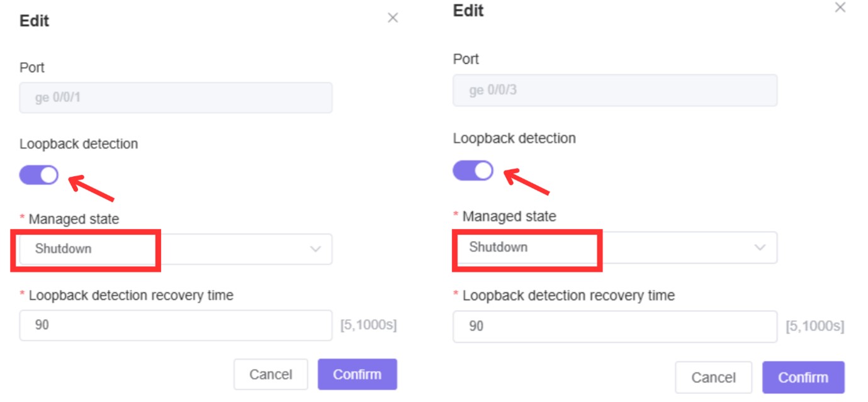The height and width of the screenshot is (402, 868).
Task: Open Managed state Shutdown dropdown for ge 0/0/1
Action: 176,249
